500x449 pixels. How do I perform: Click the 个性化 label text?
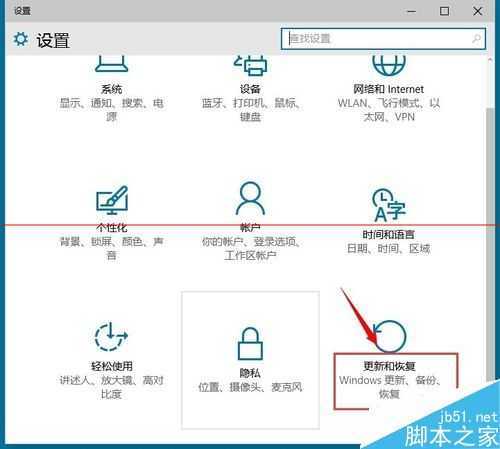[112, 228]
